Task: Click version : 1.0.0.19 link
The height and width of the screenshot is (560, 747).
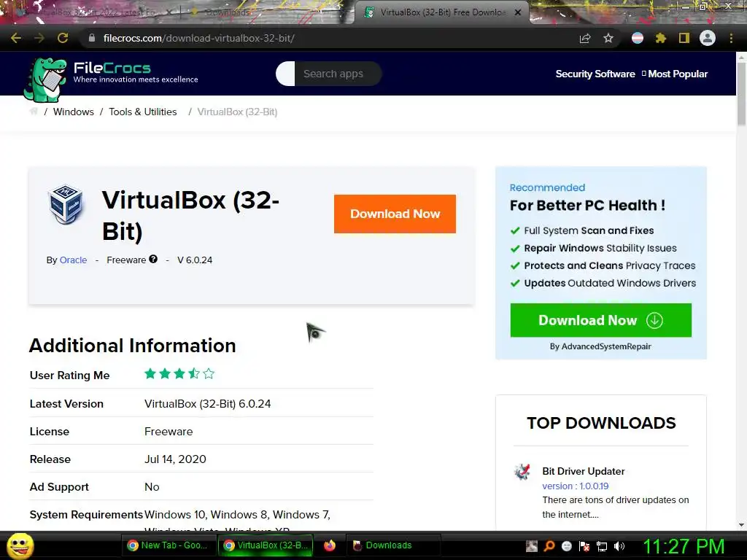Action: click(x=575, y=486)
